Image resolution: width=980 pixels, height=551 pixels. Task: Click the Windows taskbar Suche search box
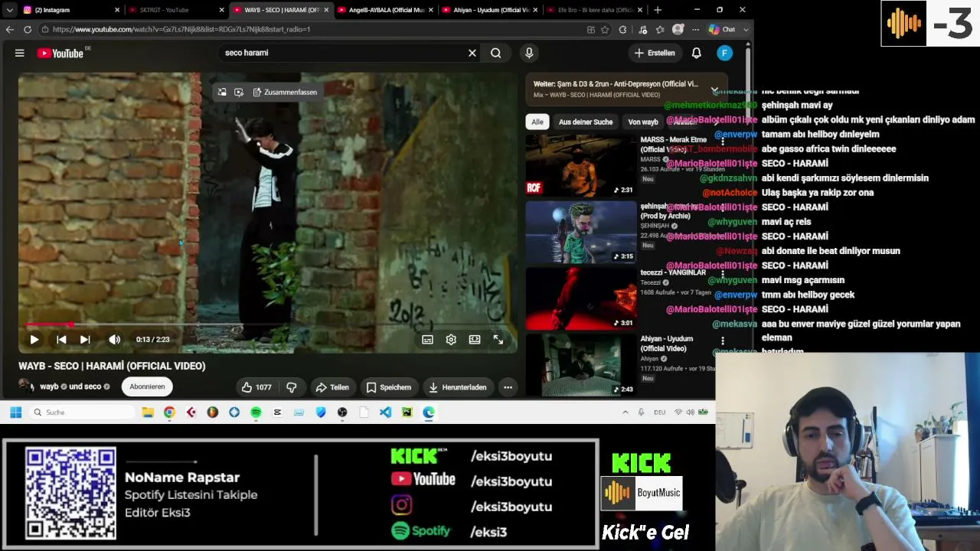tap(82, 412)
